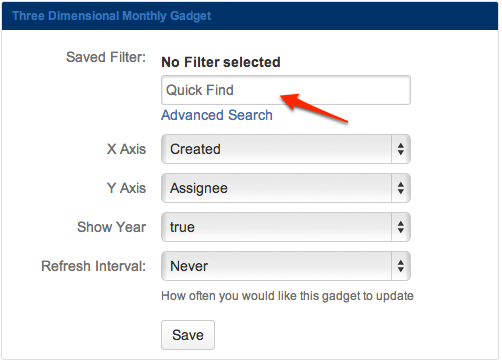The image size is (502, 363).
Task: Open the Advanced Search link
Action: [217, 115]
